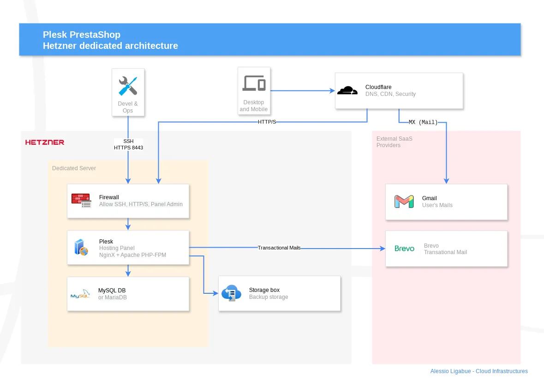Click the "Gmail" box title

coord(429,198)
